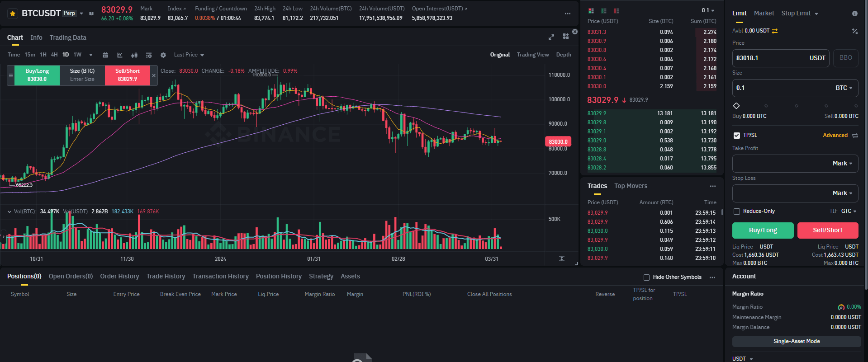Expand the chart to fullscreen

point(551,37)
